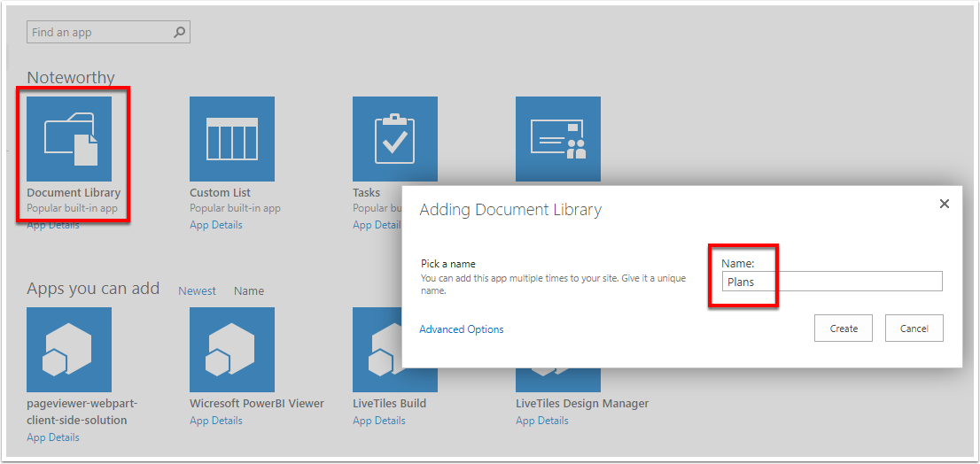980x464 pixels.
Task: Open App Details under pageviewer-webpart-client-side-solution
Action: (x=53, y=437)
